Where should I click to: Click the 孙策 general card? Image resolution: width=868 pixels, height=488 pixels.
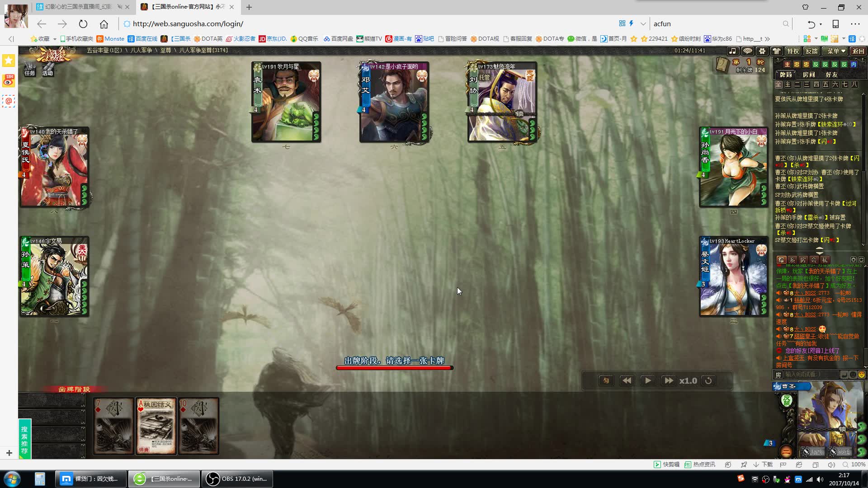click(54, 277)
